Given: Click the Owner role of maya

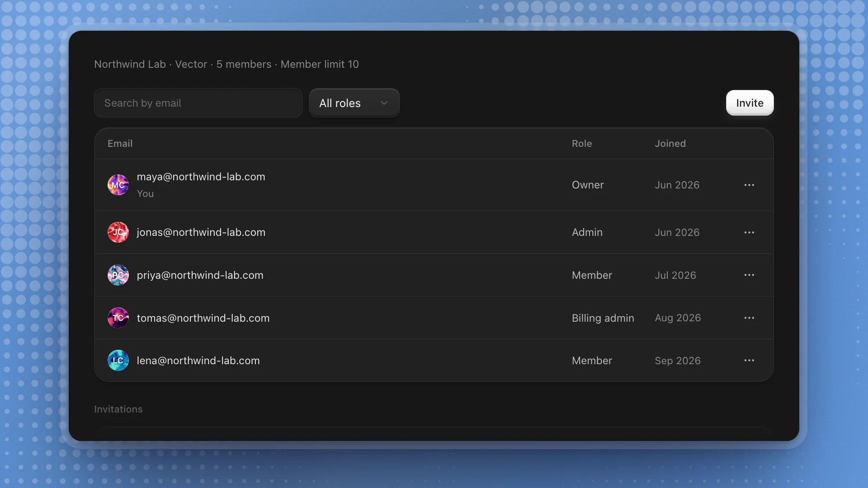Looking at the screenshot, I should (588, 185).
